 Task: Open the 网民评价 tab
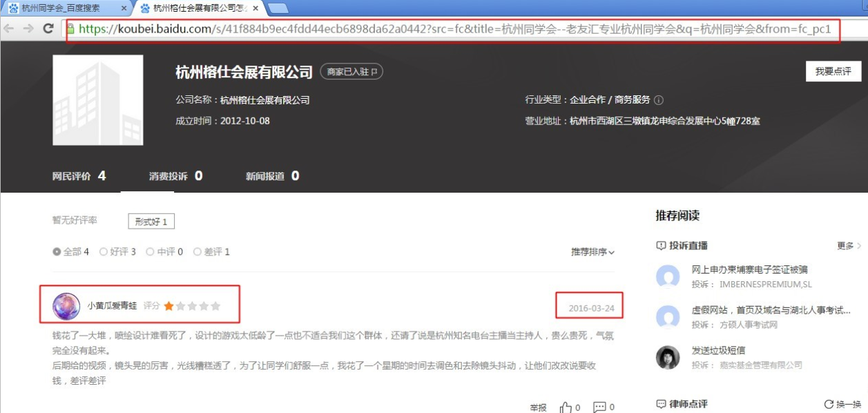coord(79,176)
